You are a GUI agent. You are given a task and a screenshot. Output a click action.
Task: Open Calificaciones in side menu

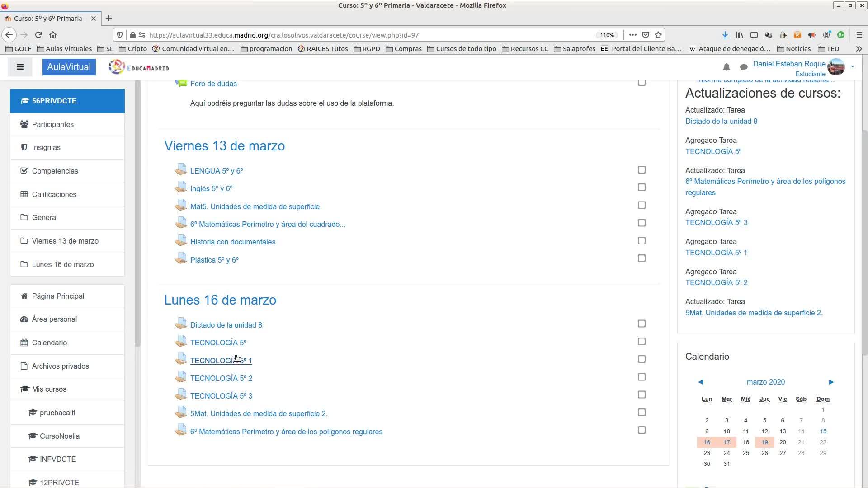[54, 194]
